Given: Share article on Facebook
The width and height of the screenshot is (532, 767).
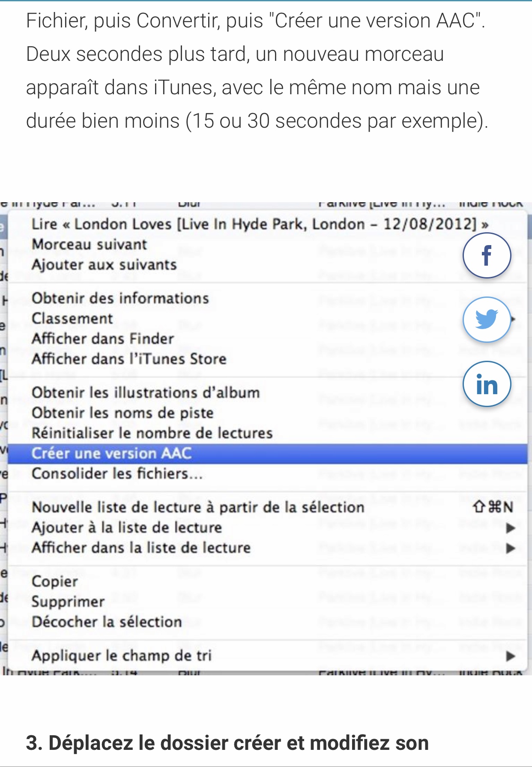Looking at the screenshot, I should tap(487, 255).
